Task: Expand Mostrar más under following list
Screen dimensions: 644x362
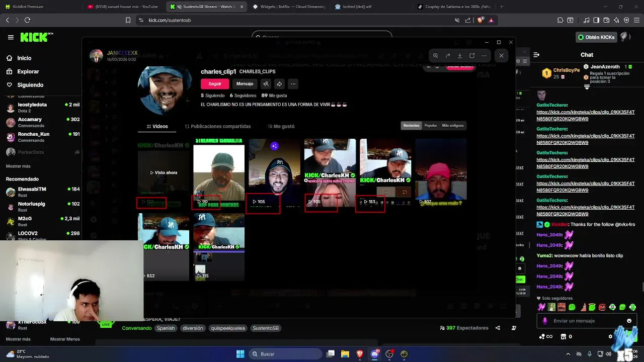Action: 18,166
